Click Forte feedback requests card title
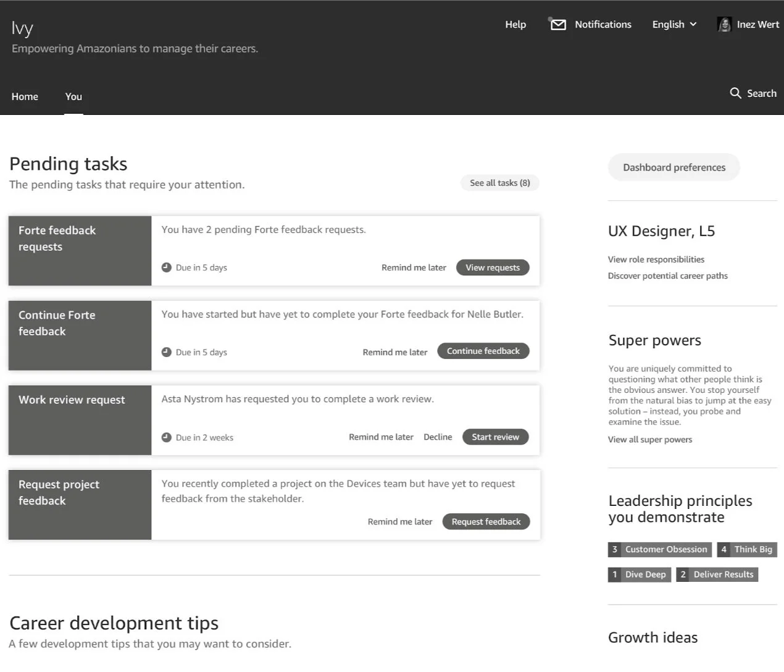Screen dimensions: 784x672 tap(57, 238)
